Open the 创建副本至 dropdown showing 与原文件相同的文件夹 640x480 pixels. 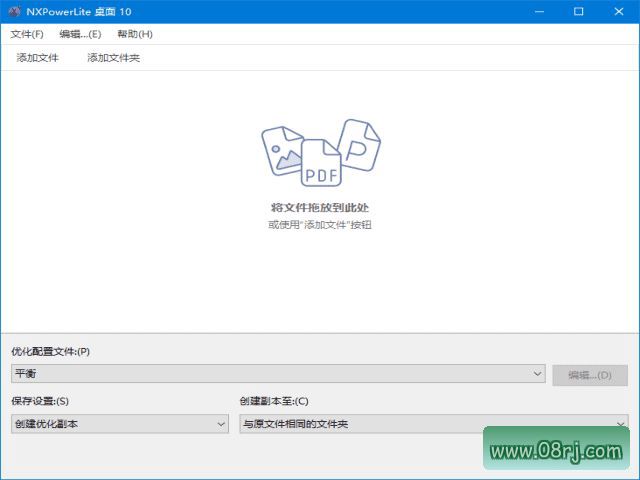click(x=434, y=424)
